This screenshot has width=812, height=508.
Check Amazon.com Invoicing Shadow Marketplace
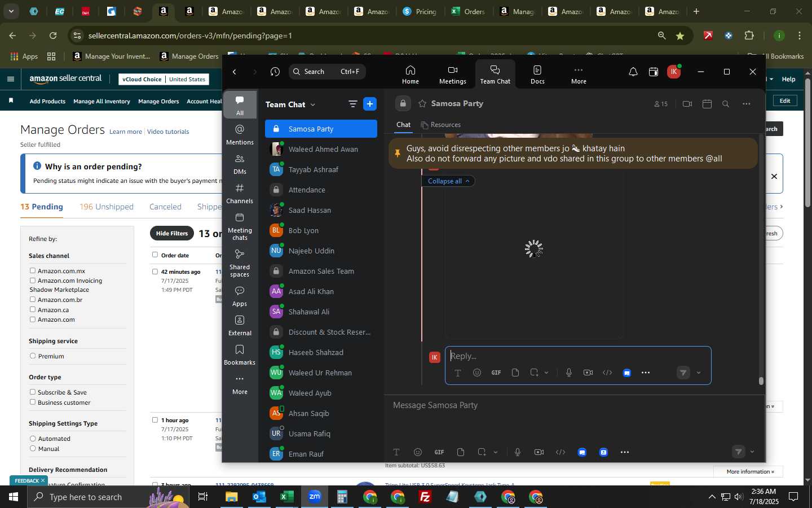point(33,281)
